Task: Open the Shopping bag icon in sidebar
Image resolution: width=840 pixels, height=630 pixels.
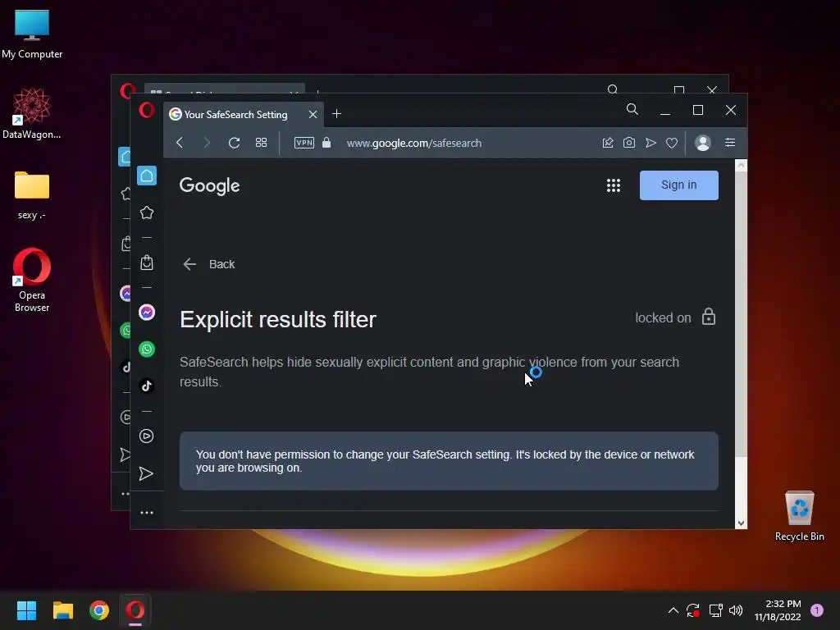Action: 147,262
